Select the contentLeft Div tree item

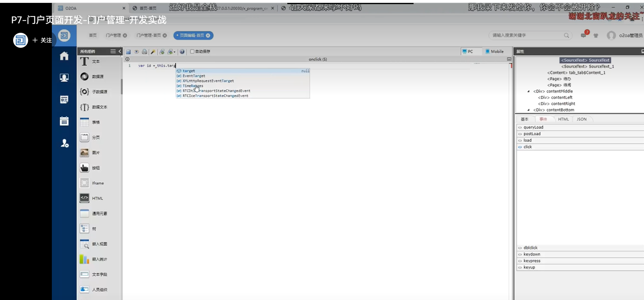[x=555, y=97]
